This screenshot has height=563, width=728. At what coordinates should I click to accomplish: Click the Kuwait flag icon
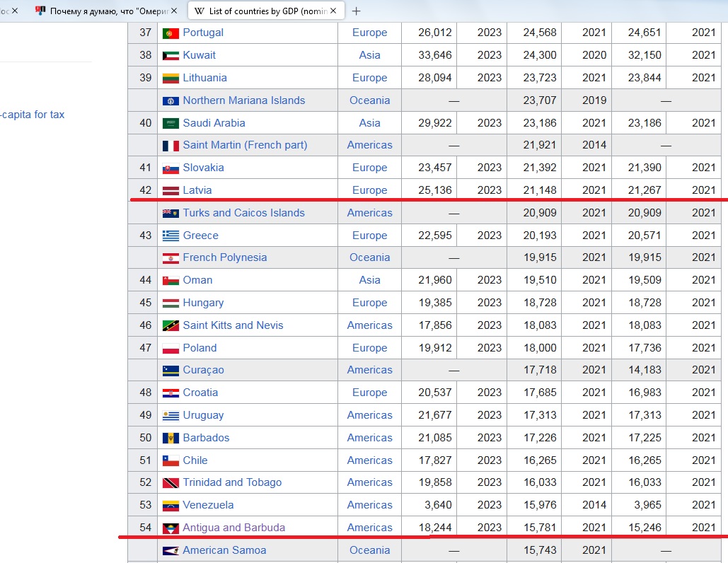[x=171, y=56]
